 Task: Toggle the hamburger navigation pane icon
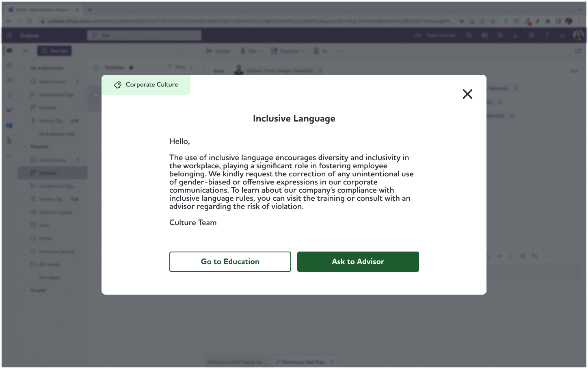(x=25, y=51)
